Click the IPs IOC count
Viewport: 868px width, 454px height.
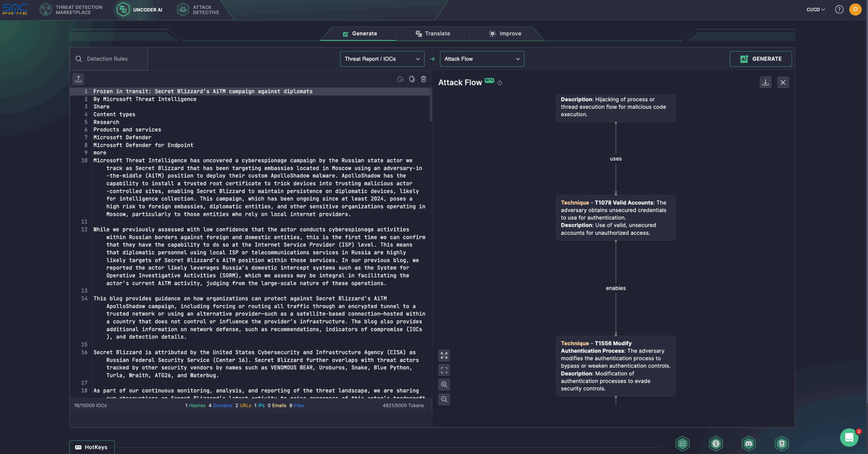click(259, 406)
